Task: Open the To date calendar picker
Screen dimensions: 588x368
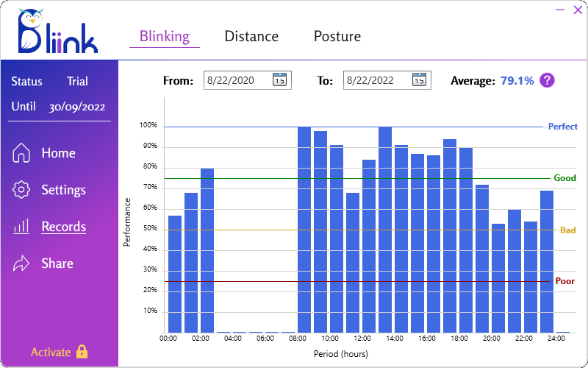Action: (x=419, y=80)
